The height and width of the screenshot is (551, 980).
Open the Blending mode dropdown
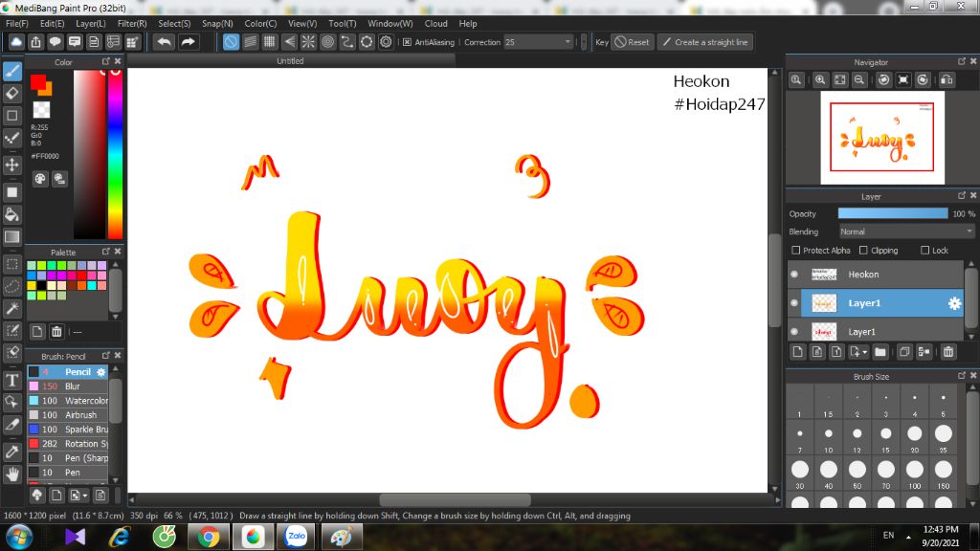coord(907,231)
